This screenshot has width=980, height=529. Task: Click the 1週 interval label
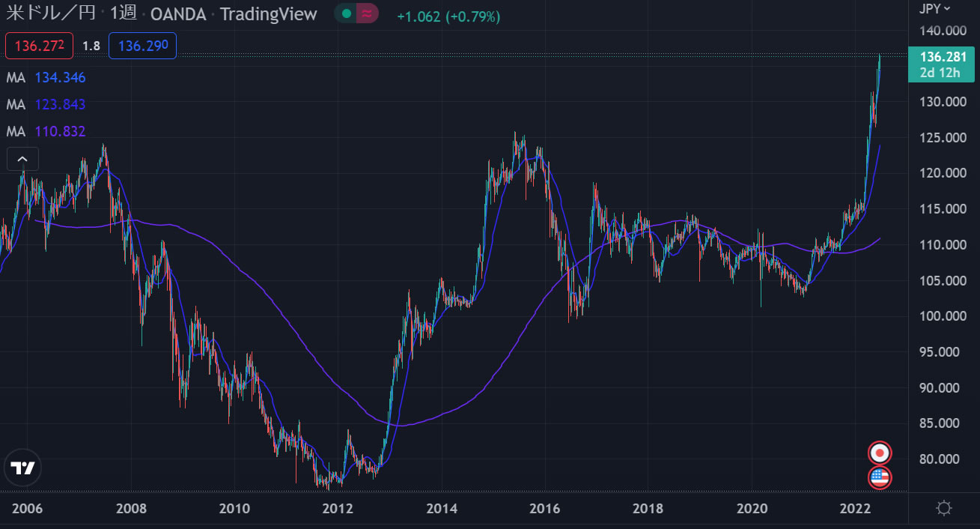(123, 13)
